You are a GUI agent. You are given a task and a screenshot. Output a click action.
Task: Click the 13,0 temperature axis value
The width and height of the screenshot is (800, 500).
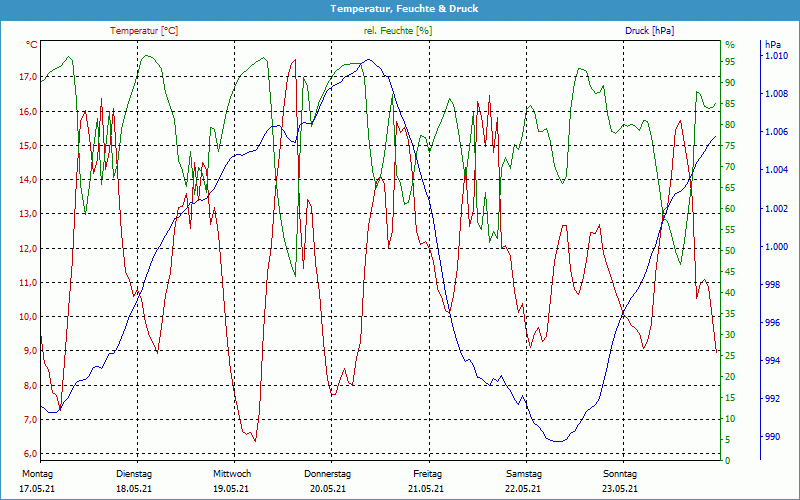pyautogui.click(x=28, y=214)
